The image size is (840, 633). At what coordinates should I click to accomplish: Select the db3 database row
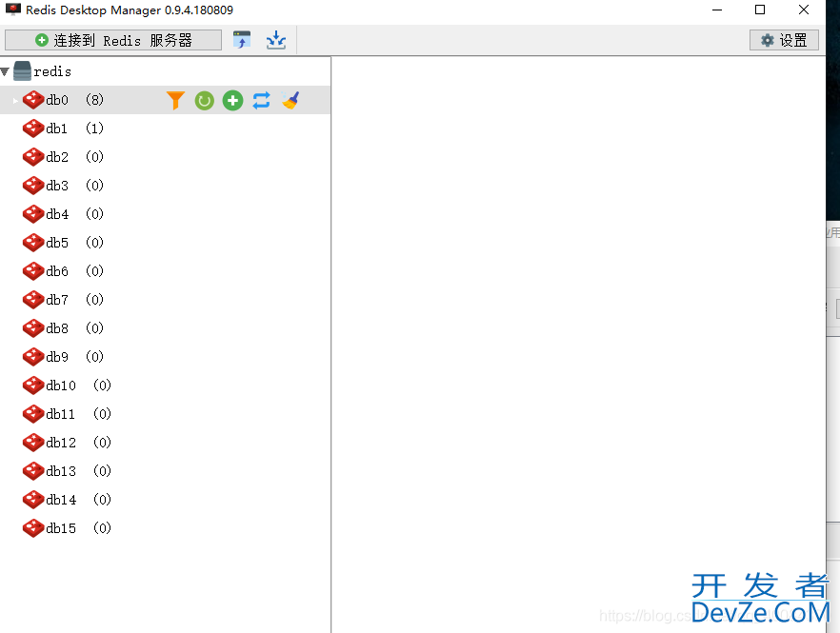click(x=165, y=186)
